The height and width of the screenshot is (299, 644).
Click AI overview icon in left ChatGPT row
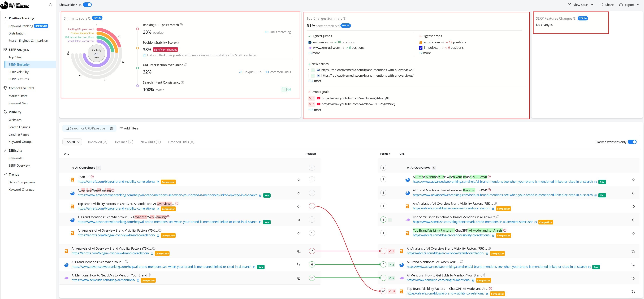(x=299, y=180)
